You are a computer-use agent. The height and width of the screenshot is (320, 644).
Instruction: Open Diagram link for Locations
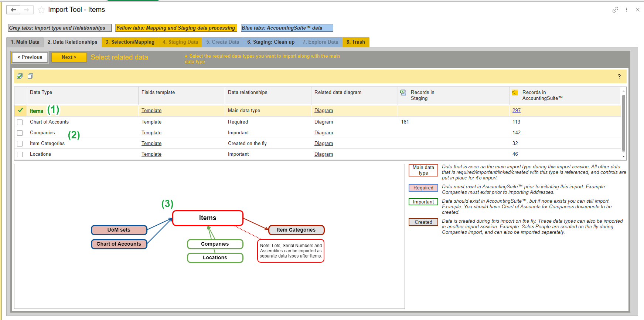click(324, 154)
